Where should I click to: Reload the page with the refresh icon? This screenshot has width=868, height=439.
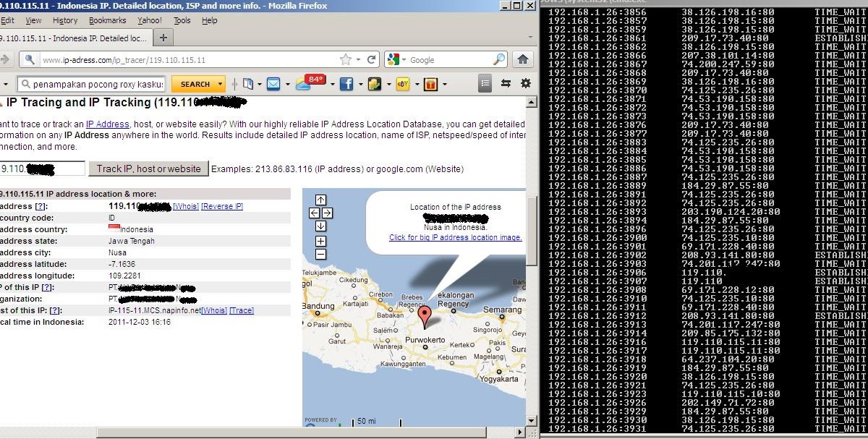372,60
